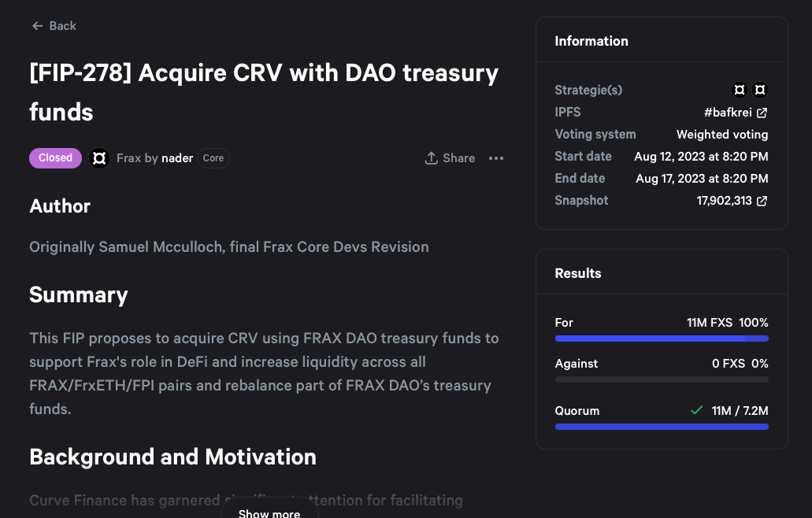Click the Share button icon
812x518 pixels.
point(431,158)
